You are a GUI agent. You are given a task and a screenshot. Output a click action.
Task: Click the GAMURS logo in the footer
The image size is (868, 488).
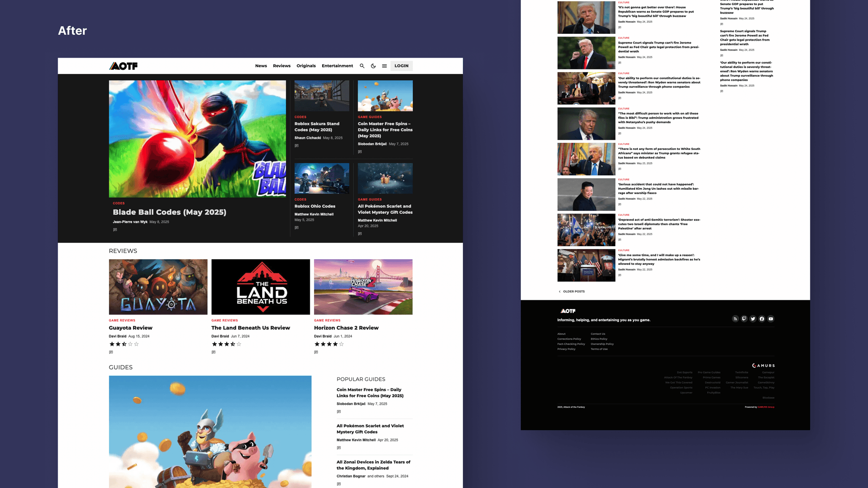click(763, 366)
